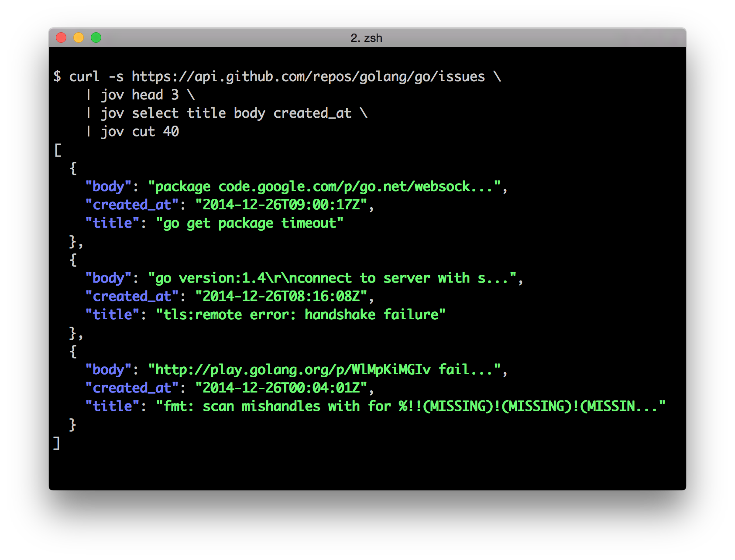735x560 pixels.
Task: Click the body value starting 'package code.google.com'
Action: (325, 187)
